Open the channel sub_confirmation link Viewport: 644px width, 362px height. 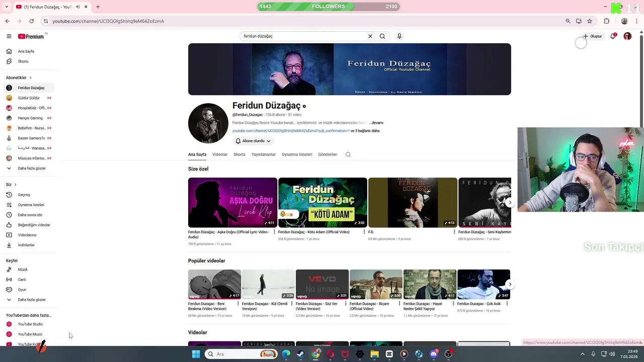click(291, 131)
